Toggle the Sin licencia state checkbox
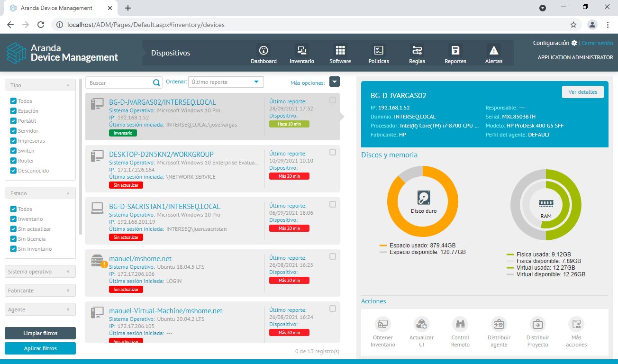The height and width of the screenshot is (364, 618). pos(14,239)
